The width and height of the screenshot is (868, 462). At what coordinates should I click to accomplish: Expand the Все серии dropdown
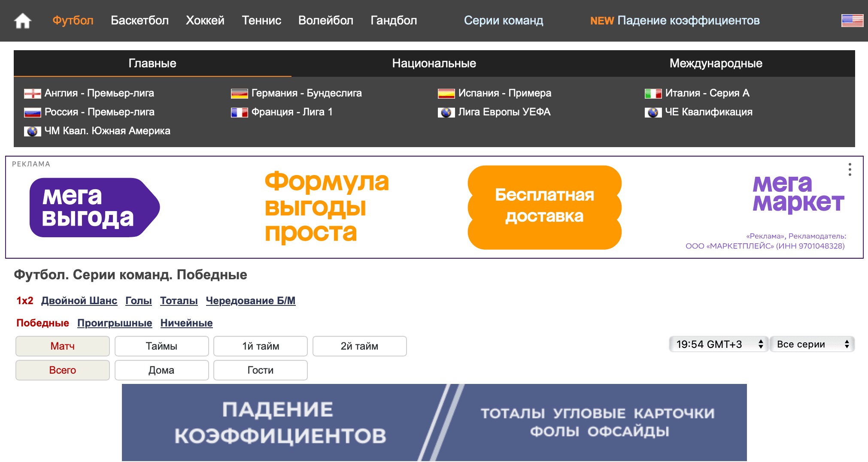click(x=812, y=344)
